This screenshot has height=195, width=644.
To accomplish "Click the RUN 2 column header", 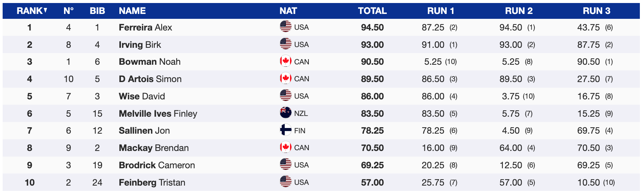I will (x=518, y=11).
